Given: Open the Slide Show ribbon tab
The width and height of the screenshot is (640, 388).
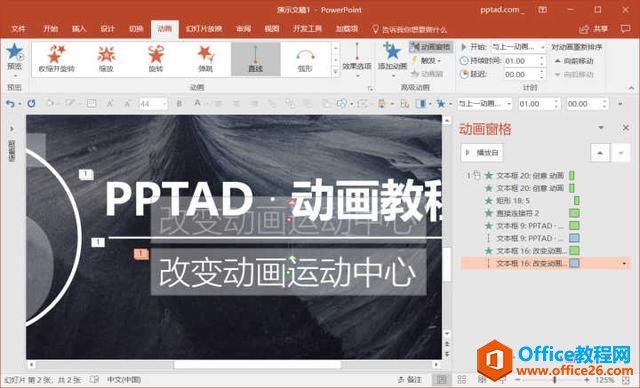Looking at the screenshot, I should 204,29.
